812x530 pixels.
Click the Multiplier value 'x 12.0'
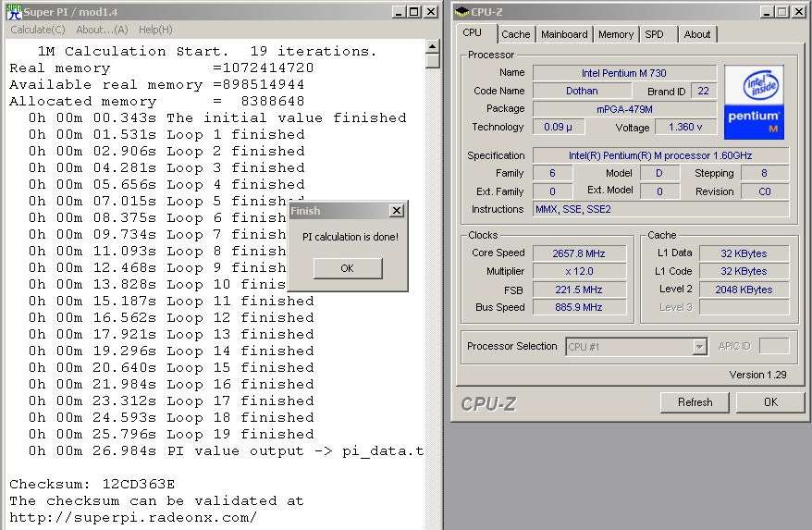pos(579,272)
